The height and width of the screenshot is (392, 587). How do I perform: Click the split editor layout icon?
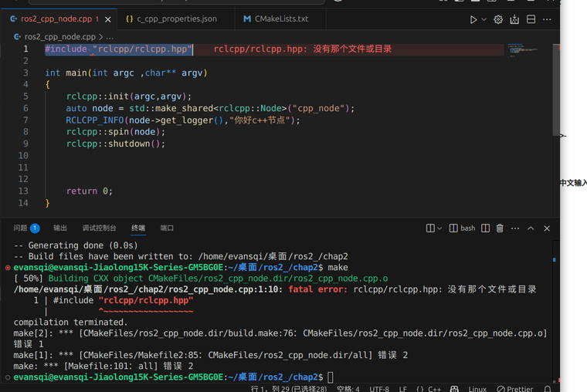click(x=531, y=19)
